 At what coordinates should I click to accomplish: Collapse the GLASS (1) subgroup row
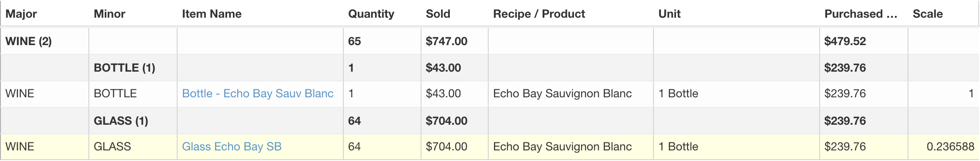pyautogui.click(x=121, y=121)
